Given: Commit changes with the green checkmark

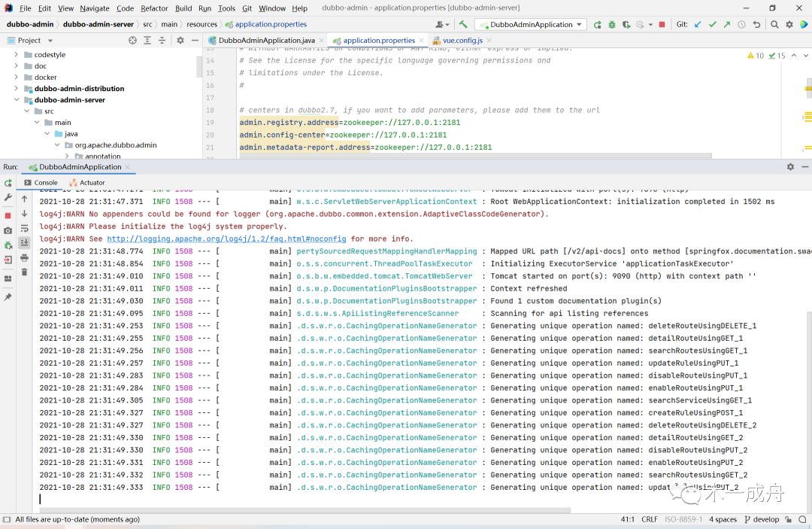Looking at the screenshot, I should [713, 24].
